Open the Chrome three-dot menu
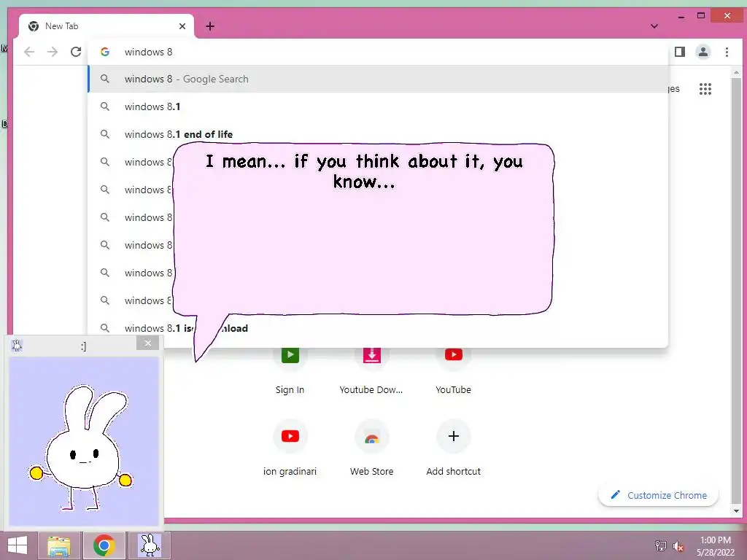This screenshot has width=747, height=560. (x=727, y=52)
